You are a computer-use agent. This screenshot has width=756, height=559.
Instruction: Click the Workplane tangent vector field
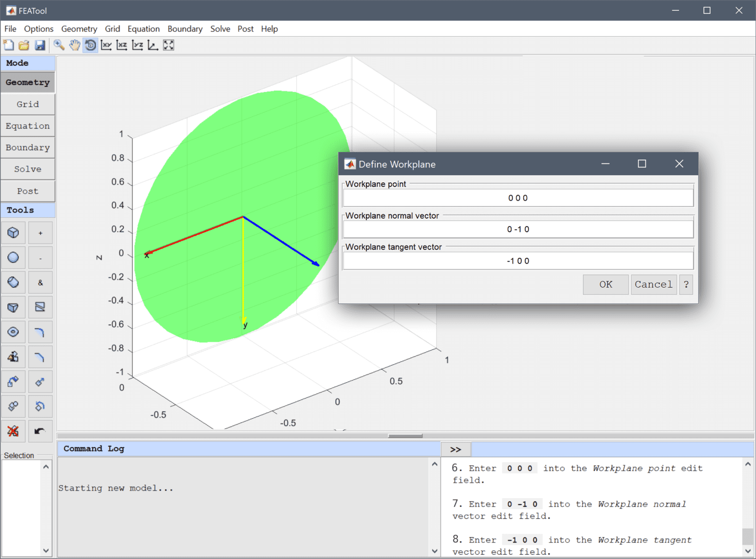tap(518, 261)
